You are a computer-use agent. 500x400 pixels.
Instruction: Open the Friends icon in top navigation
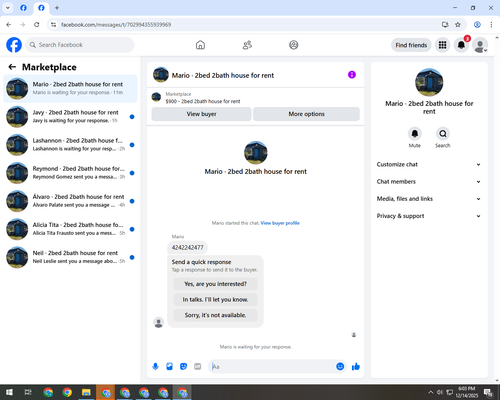247,45
